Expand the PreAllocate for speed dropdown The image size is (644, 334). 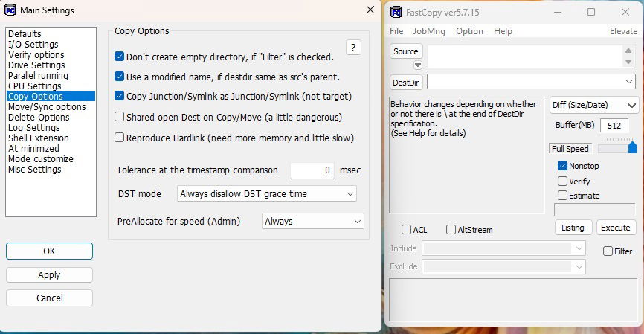click(313, 221)
